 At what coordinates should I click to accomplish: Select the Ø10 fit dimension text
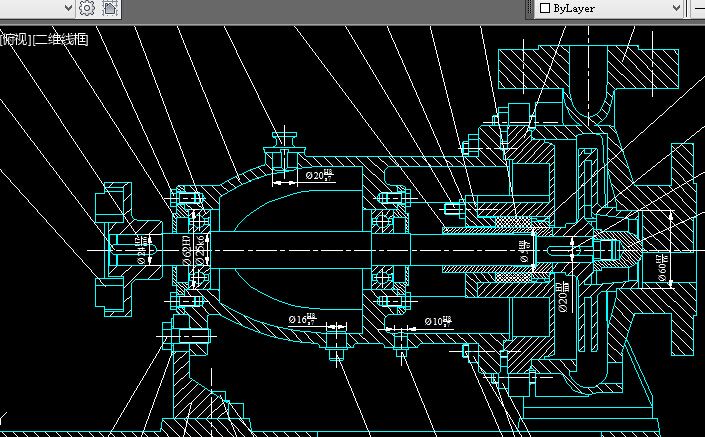[x=438, y=321]
